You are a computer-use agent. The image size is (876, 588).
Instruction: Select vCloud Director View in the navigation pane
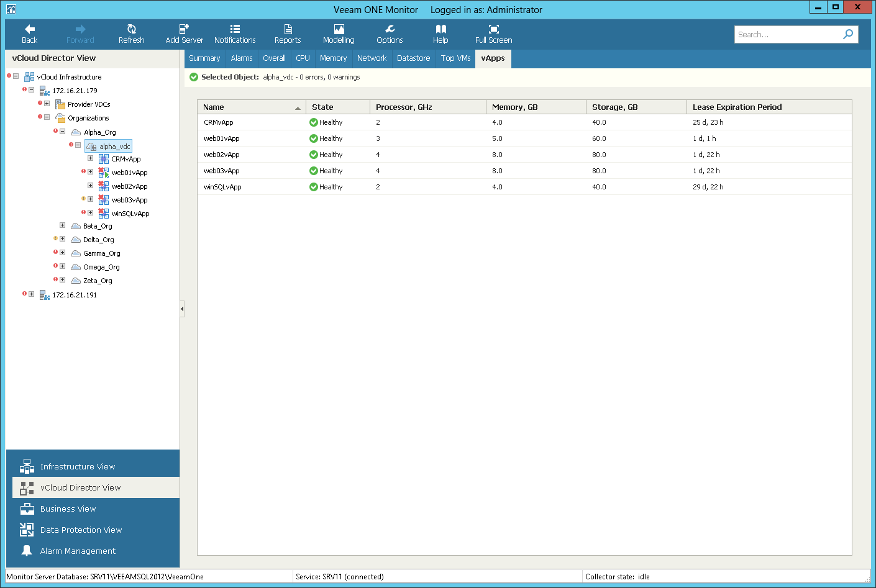pyautogui.click(x=96, y=487)
